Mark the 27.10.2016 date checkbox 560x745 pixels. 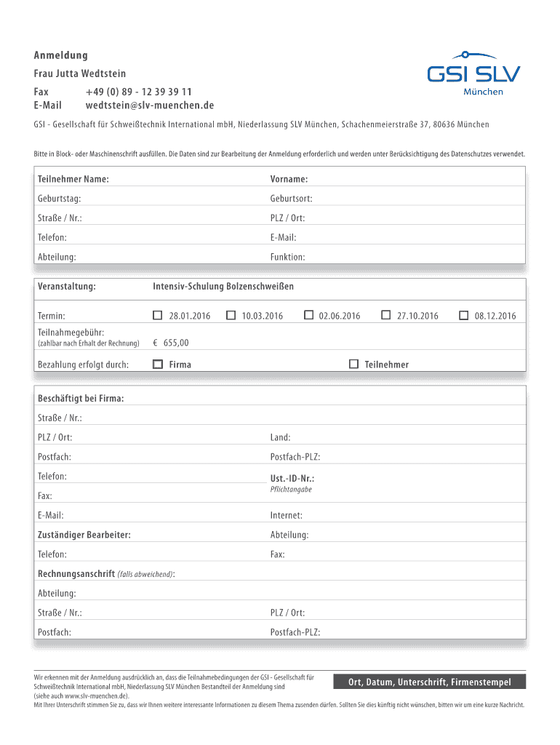pos(386,315)
